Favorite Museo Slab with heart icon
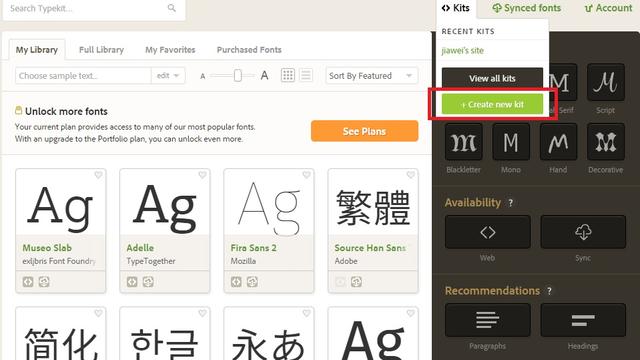Screen dimensions: 640x360 click(98, 175)
